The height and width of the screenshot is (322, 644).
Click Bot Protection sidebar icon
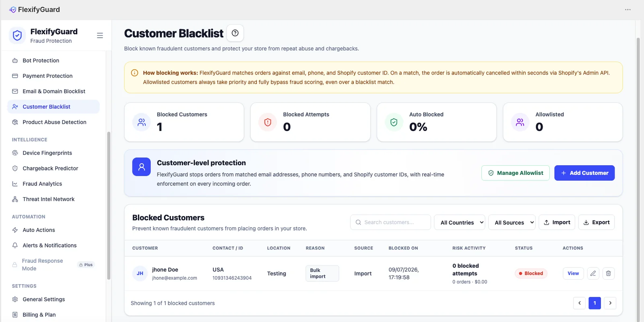15,60
